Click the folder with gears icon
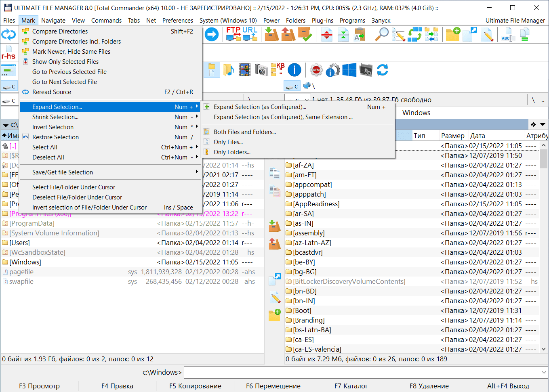 [366, 70]
